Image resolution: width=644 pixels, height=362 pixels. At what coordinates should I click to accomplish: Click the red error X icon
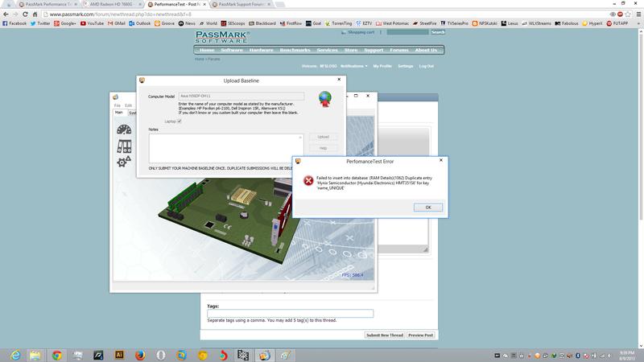pyautogui.click(x=308, y=180)
